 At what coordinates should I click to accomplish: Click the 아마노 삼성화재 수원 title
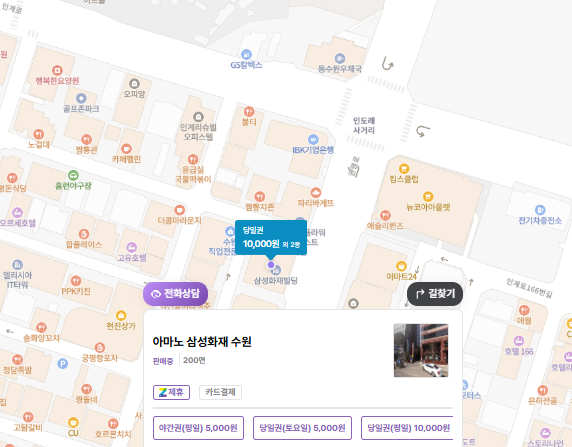coord(202,342)
